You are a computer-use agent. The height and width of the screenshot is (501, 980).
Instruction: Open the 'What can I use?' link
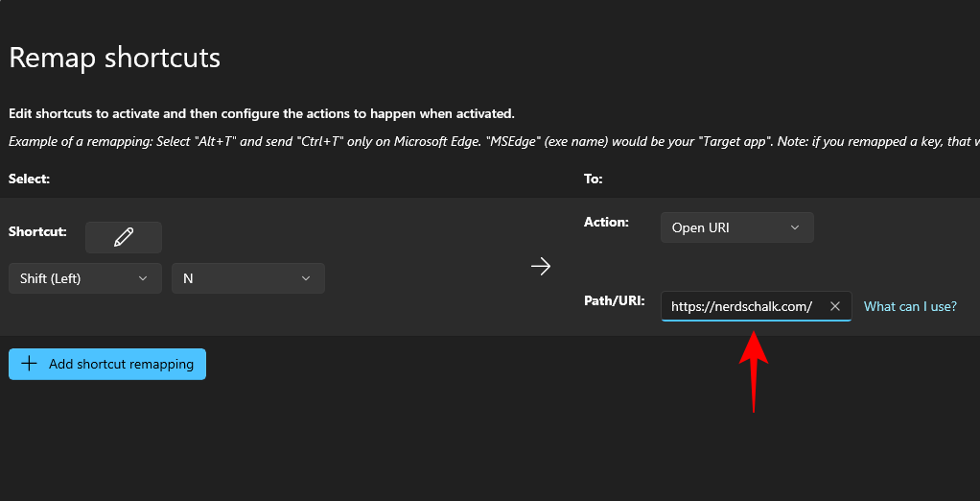tap(910, 306)
